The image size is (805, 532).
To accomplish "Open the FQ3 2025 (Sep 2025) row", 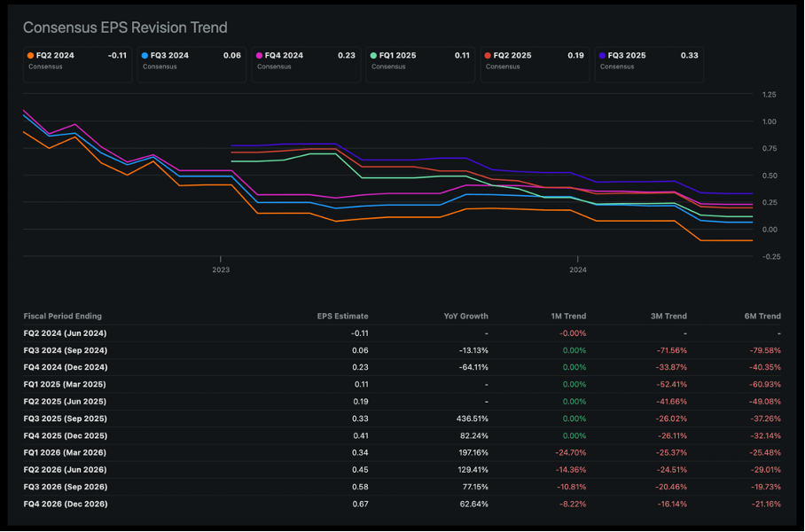I will point(65,419).
